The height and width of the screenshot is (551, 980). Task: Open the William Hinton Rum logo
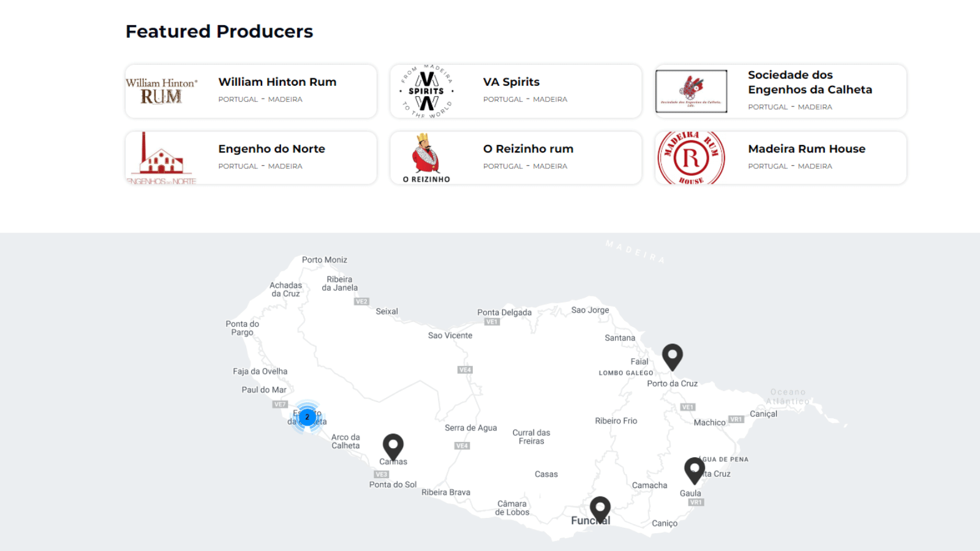[162, 91]
